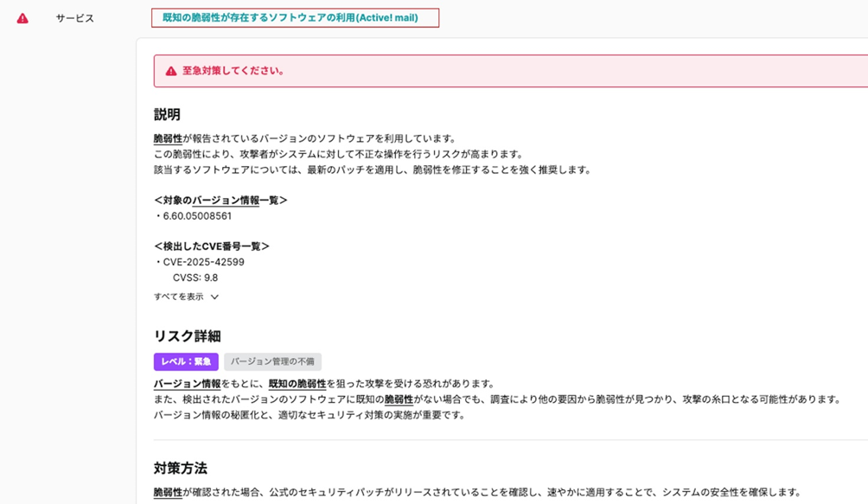
Task: Click the 説明 section heading
Action: coord(166,112)
